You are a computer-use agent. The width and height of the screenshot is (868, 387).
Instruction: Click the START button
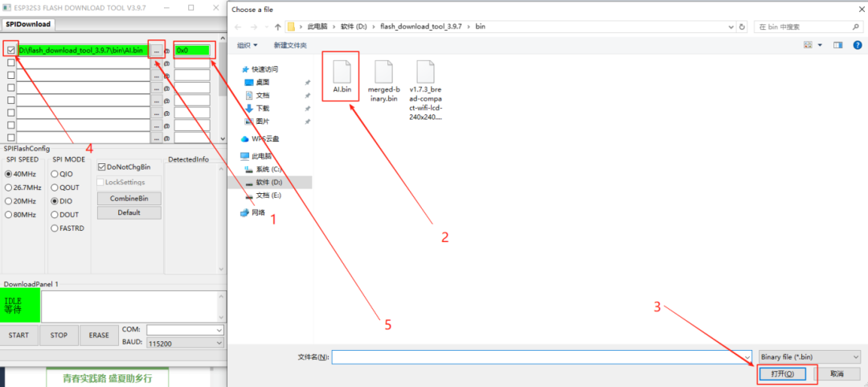pyautogui.click(x=18, y=336)
